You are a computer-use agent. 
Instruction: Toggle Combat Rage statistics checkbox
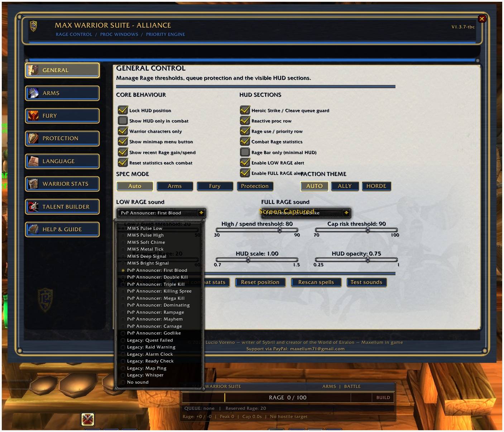pyautogui.click(x=245, y=141)
